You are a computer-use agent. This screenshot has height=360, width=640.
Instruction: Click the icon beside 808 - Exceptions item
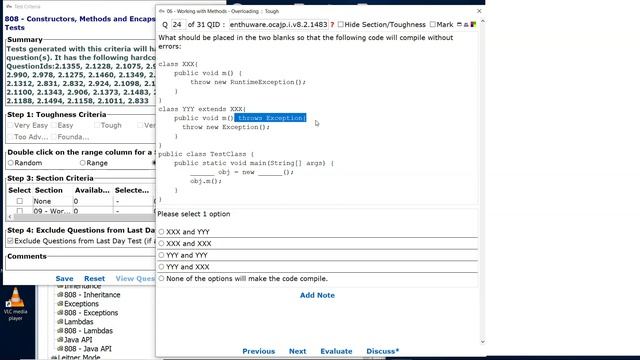[x=60, y=313]
